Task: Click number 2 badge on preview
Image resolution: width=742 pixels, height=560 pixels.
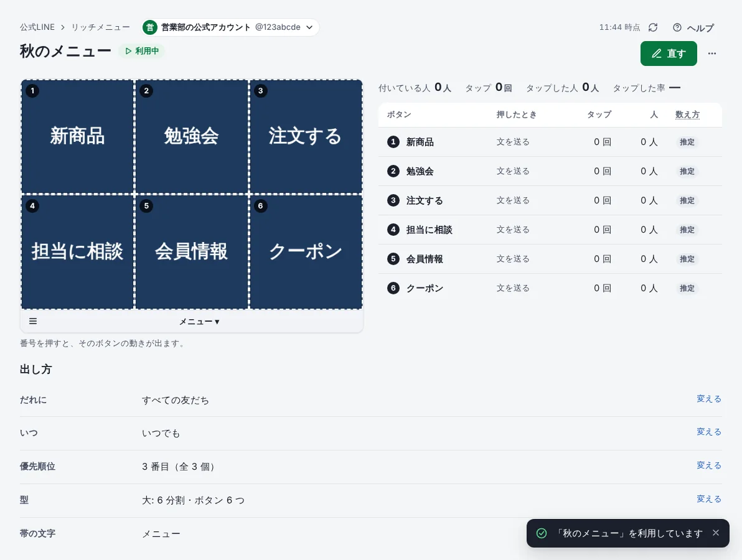Action: tap(146, 91)
